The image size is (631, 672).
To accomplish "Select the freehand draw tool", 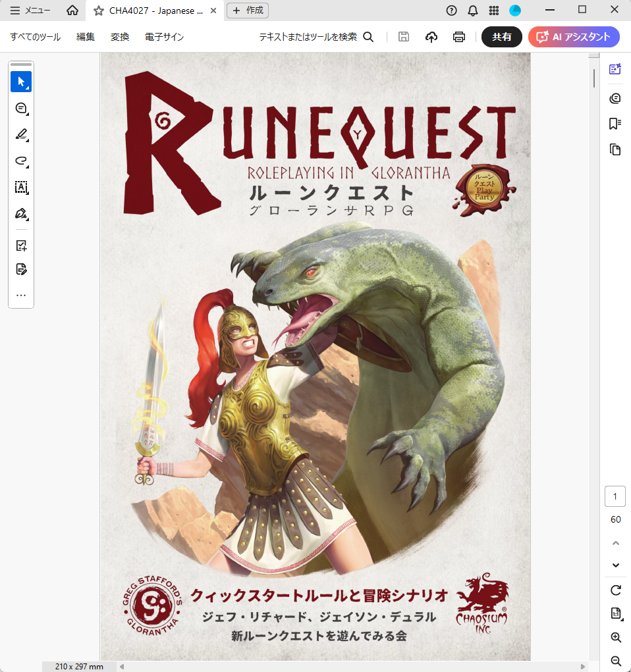I will pos(21,161).
